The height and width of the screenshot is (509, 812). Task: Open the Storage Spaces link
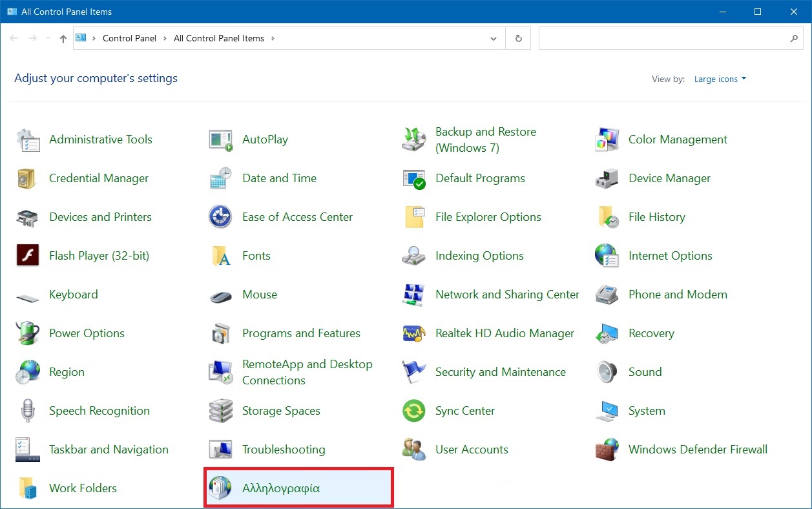pos(281,411)
